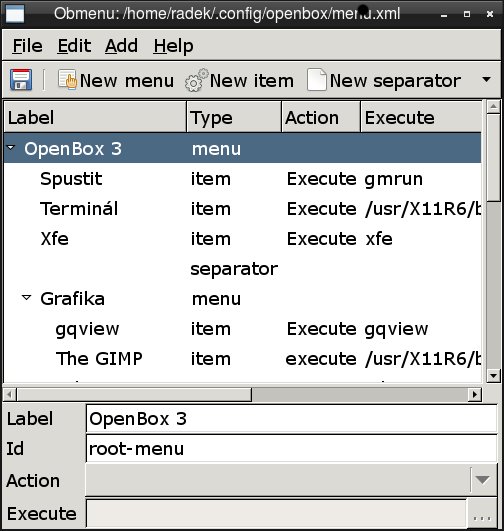Open the Help menu

coord(173,46)
